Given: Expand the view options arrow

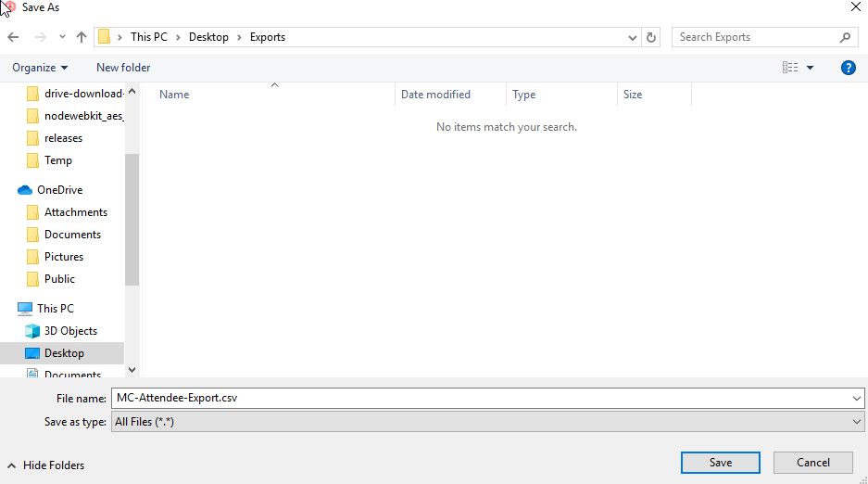Looking at the screenshot, I should [x=810, y=68].
